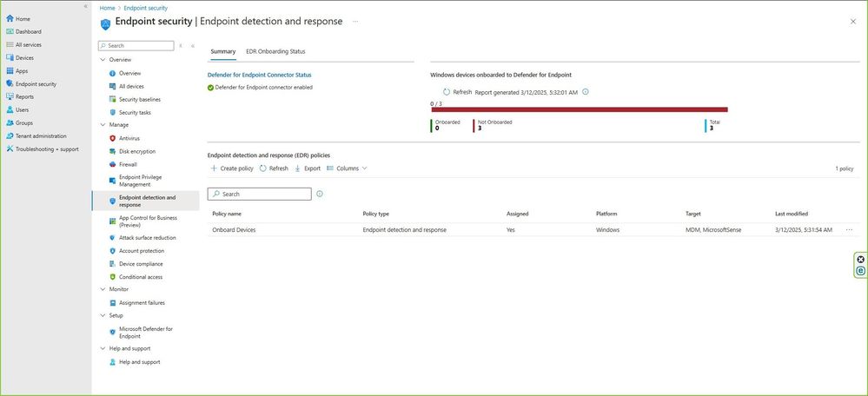This screenshot has height=396, width=868.
Task: Open Users in the left navigation
Action: (17, 109)
